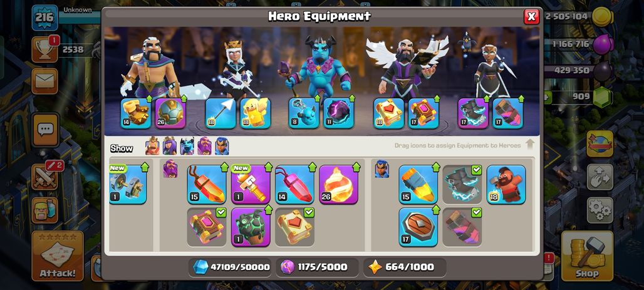
Task: Select the level 15 Life Gem necklace
Action: (x=207, y=184)
